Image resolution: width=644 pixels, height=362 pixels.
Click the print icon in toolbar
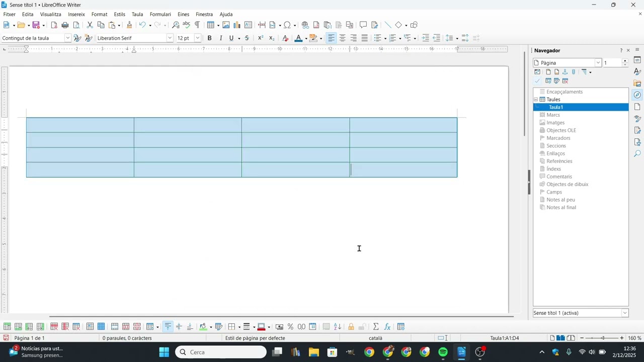(x=65, y=25)
